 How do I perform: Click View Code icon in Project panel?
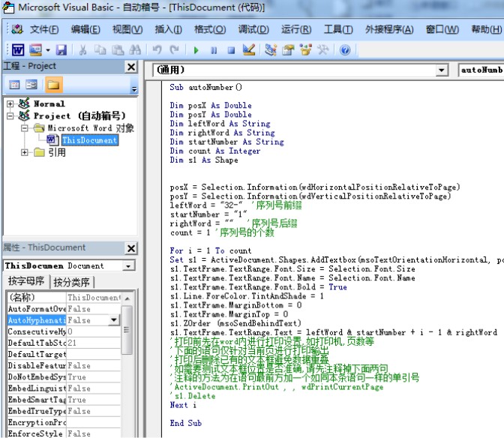pyautogui.click(x=14, y=85)
